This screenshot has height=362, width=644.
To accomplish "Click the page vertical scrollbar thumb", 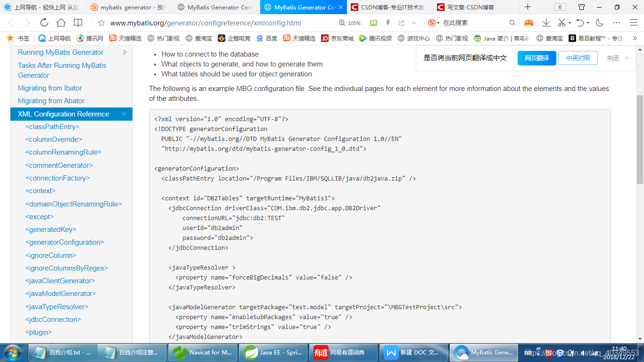I will (x=640, y=139).
